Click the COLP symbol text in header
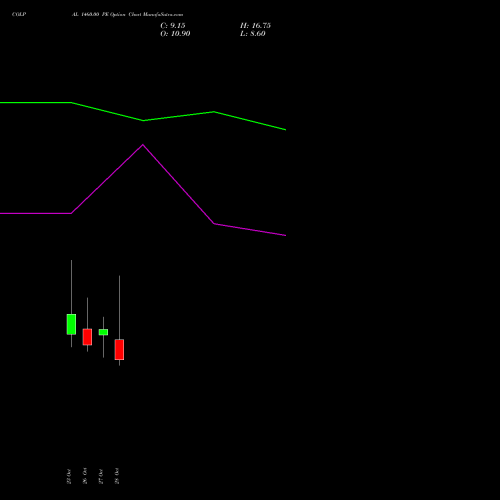500x500 pixels. coord(19,14)
